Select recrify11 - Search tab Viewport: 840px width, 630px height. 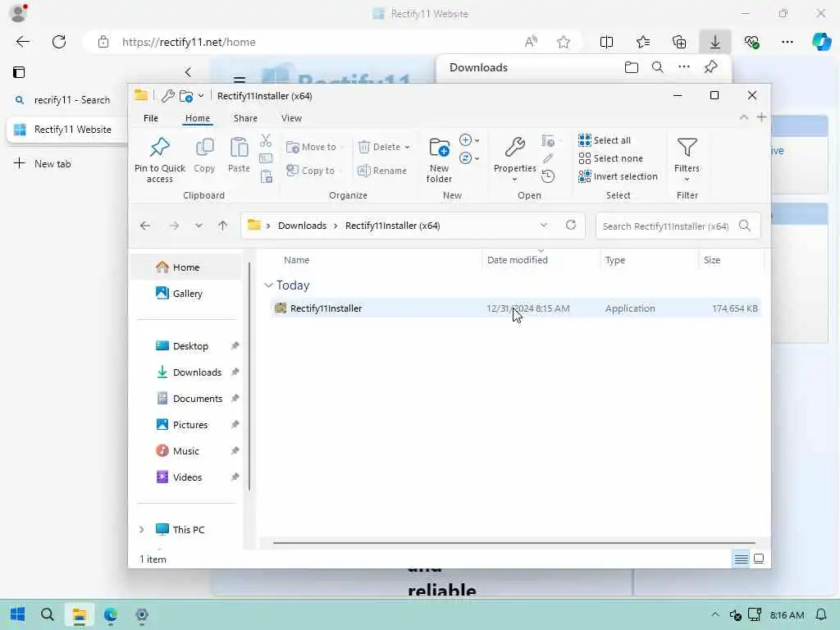(66, 99)
